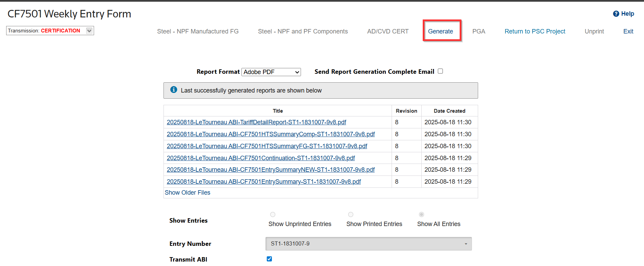Click the info icon in the reports banner
This screenshot has height=266, width=644.
tap(174, 90)
